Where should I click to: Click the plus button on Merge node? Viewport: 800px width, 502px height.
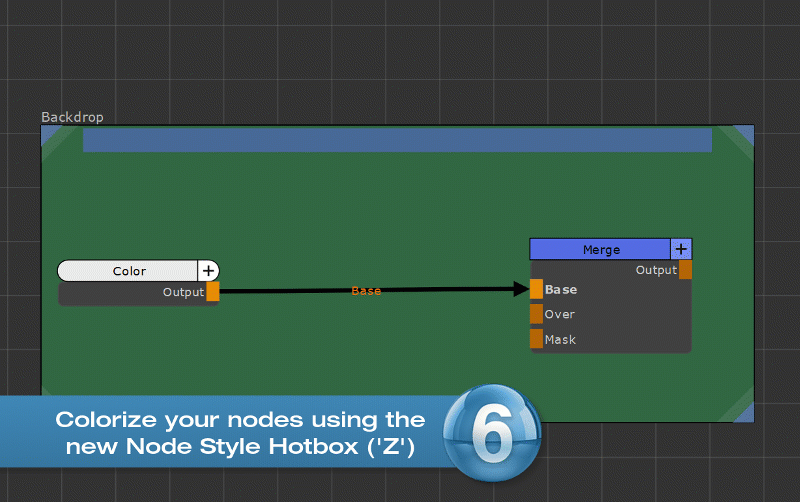coord(681,249)
